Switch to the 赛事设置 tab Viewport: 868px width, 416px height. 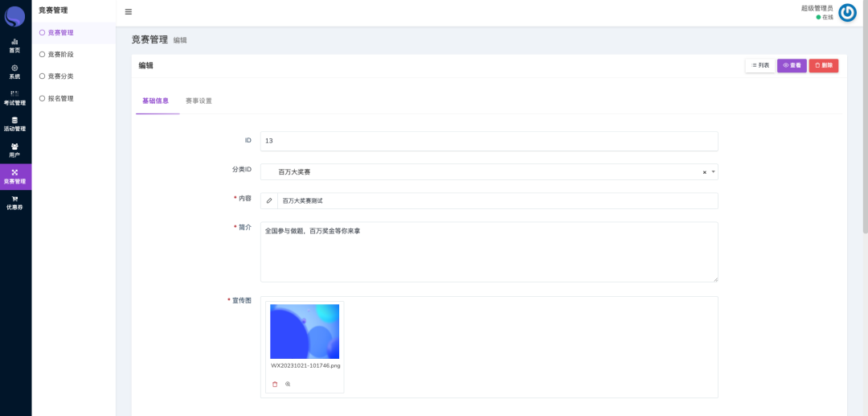199,101
